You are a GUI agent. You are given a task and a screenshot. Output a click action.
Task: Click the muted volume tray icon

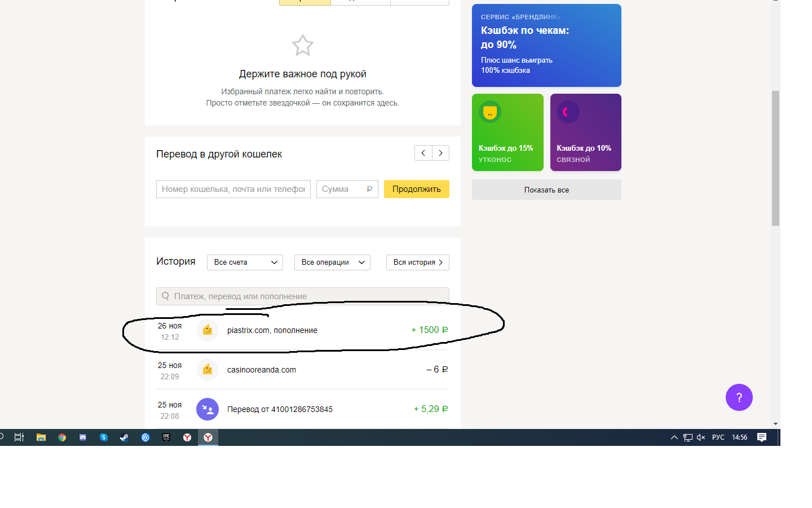[x=701, y=437]
